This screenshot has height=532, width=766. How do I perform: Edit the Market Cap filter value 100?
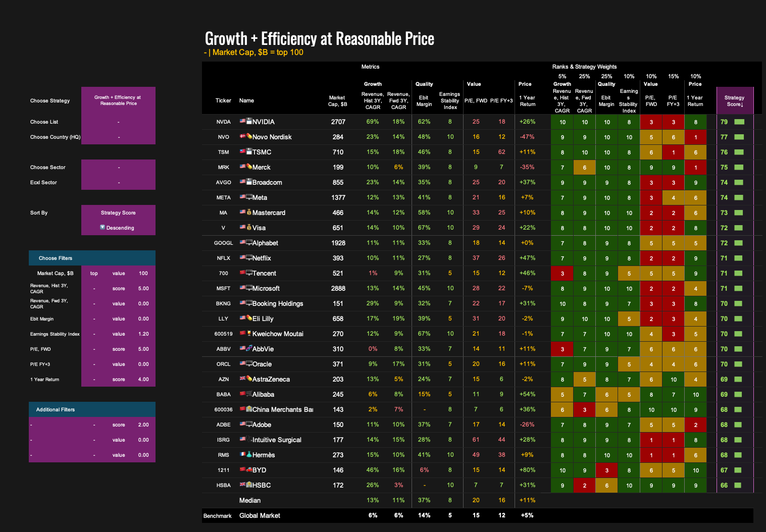pyautogui.click(x=143, y=273)
